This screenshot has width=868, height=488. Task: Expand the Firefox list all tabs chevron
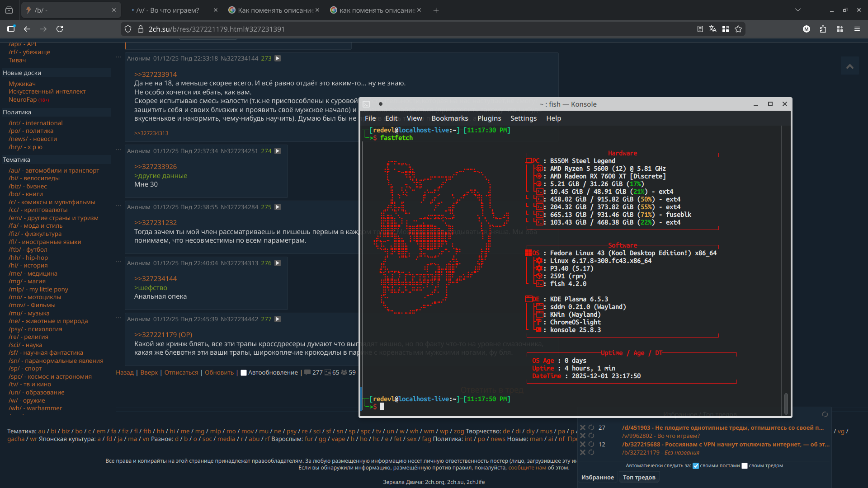pos(797,10)
